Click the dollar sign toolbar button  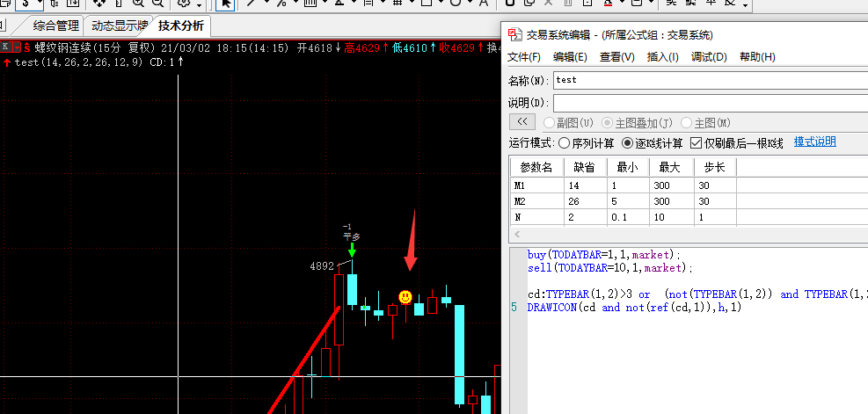(x=26, y=3)
